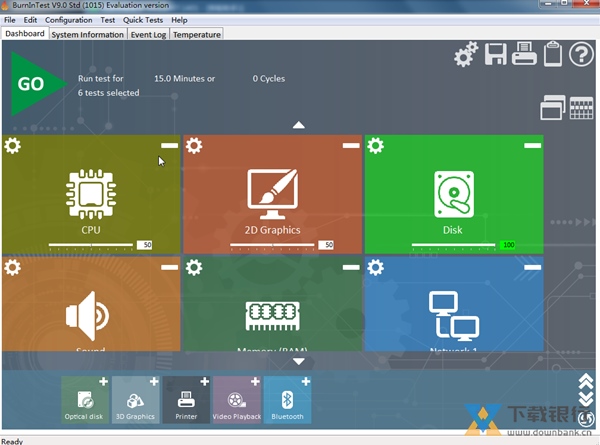Open Disk tile settings gear

click(375, 146)
